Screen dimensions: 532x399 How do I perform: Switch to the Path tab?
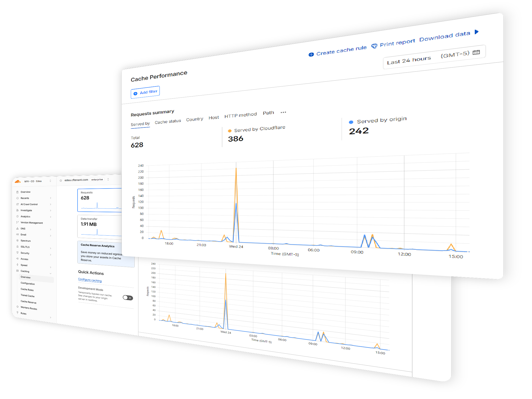click(268, 113)
